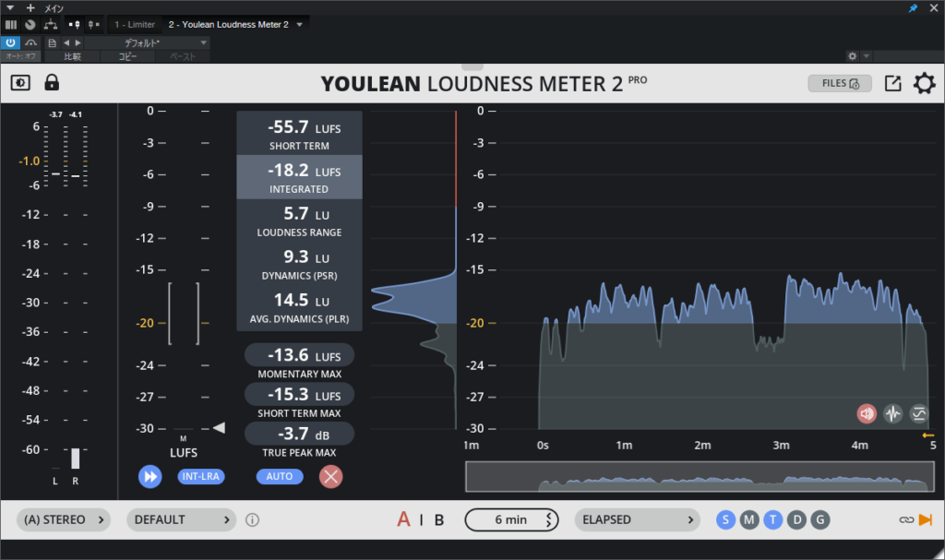Open the FILES button
The width and height of the screenshot is (945, 560).
pos(840,83)
